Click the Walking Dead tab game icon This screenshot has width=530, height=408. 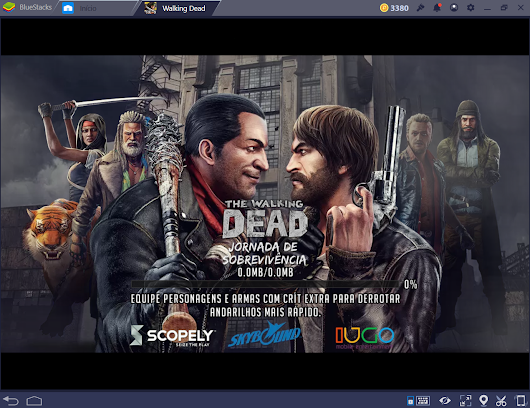(150, 8)
